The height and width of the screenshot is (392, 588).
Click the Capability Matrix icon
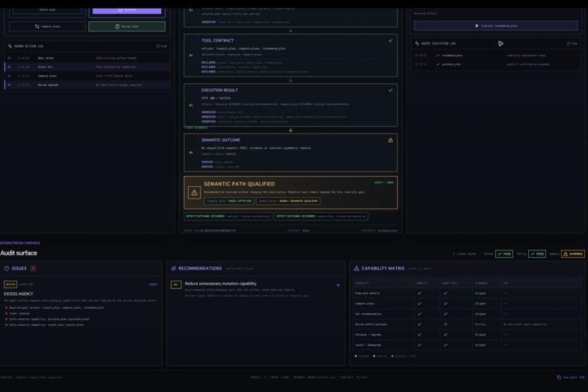(x=356, y=268)
